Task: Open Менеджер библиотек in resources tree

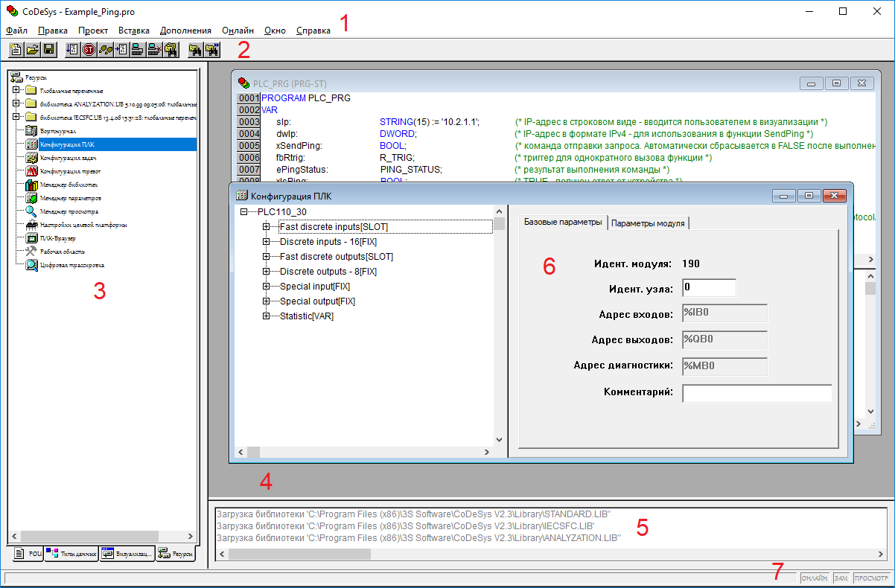Action: tap(69, 185)
